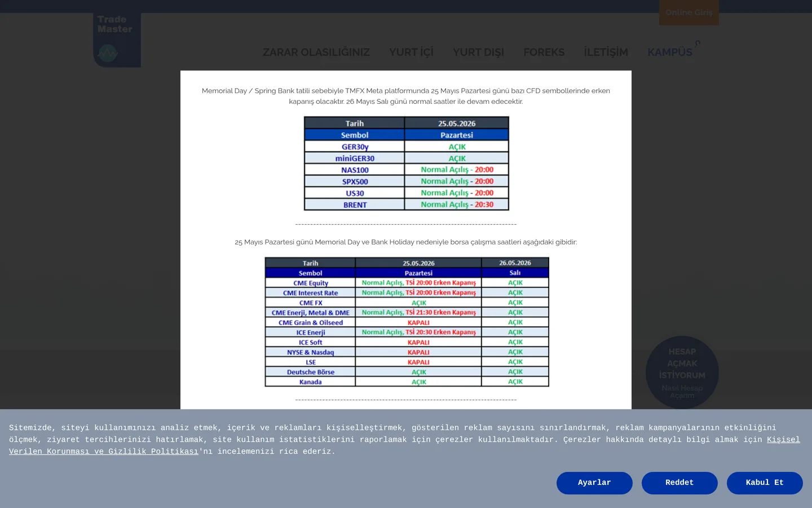
Task: Accept cookies with Kabul Et
Action: point(765,483)
